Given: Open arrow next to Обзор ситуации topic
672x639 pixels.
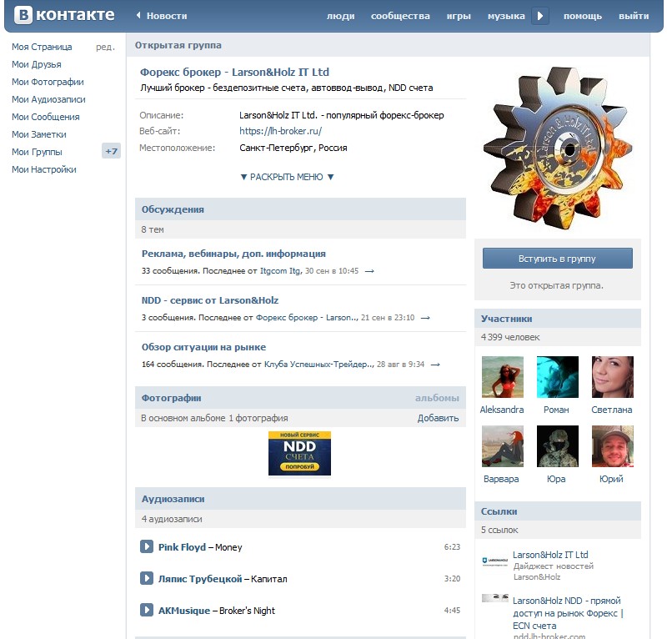Looking at the screenshot, I should [x=435, y=365].
